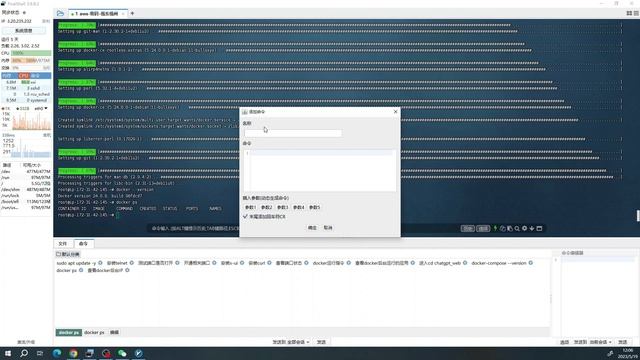Click the download arrow in terminal toolbar

pos(531,229)
